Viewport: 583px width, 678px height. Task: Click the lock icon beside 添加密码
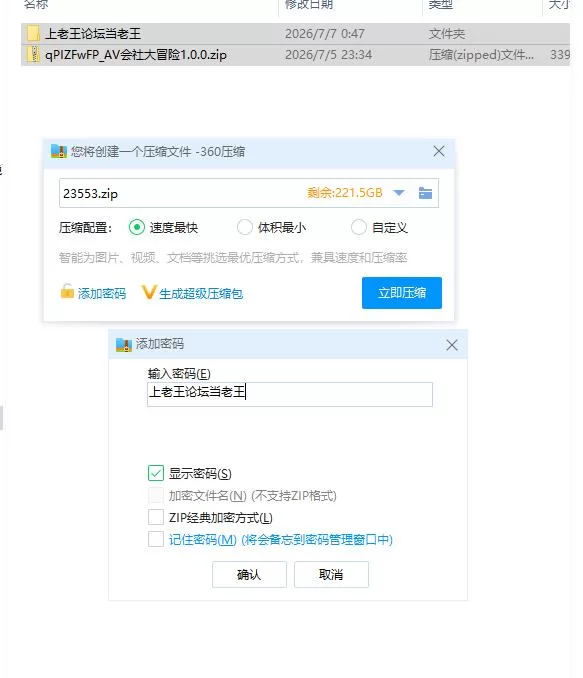pos(67,291)
